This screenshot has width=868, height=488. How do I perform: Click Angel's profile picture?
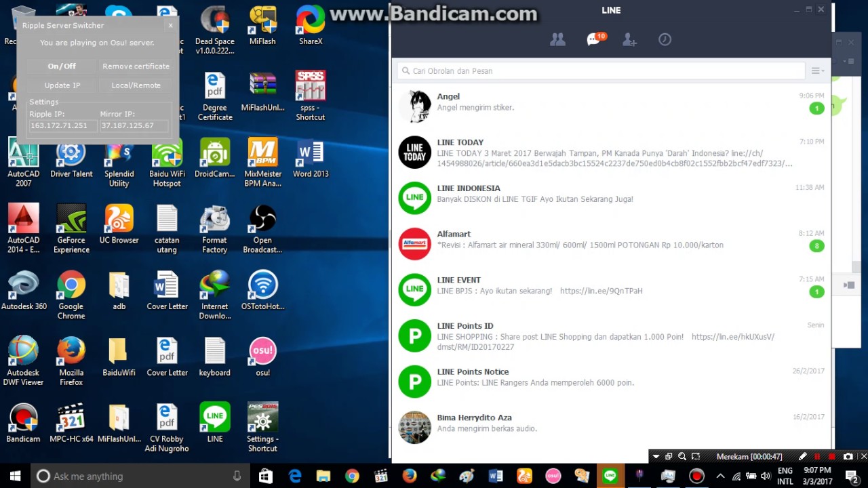click(x=414, y=106)
